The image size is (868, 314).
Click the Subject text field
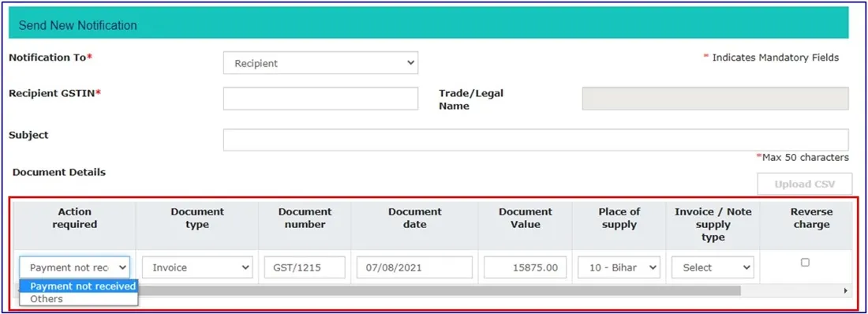point(536,140)
